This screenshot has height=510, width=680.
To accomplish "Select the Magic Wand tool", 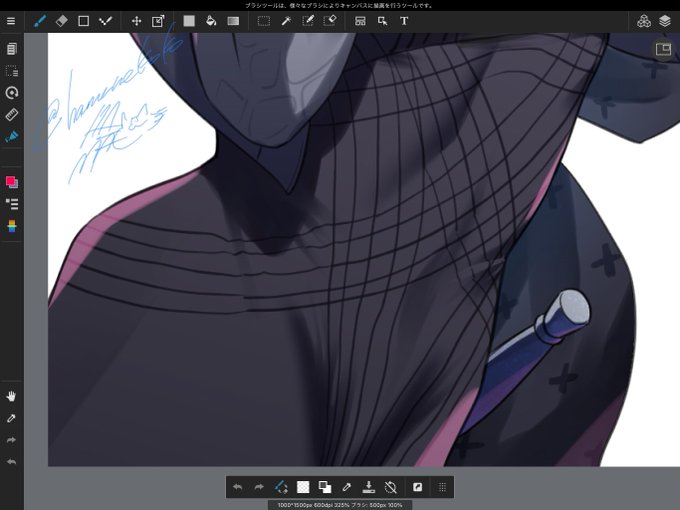I will (x=286, y=21).
